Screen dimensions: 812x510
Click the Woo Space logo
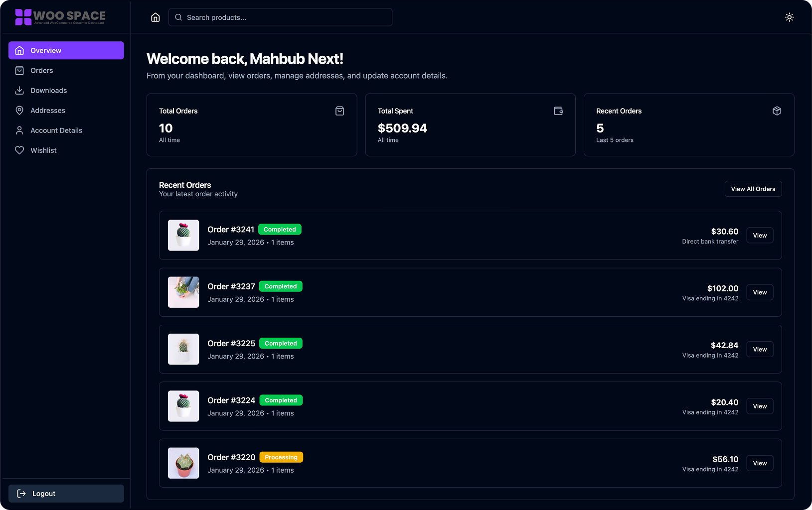[60, 16]
